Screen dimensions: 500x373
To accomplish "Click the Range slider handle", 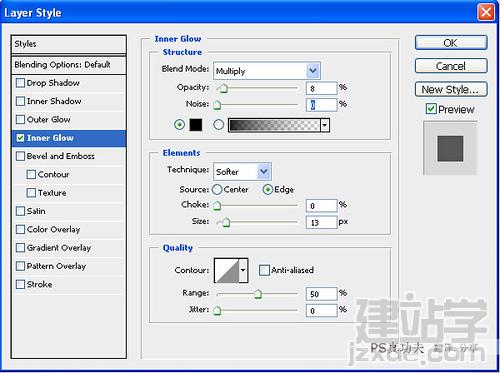I will coord(258,294).
